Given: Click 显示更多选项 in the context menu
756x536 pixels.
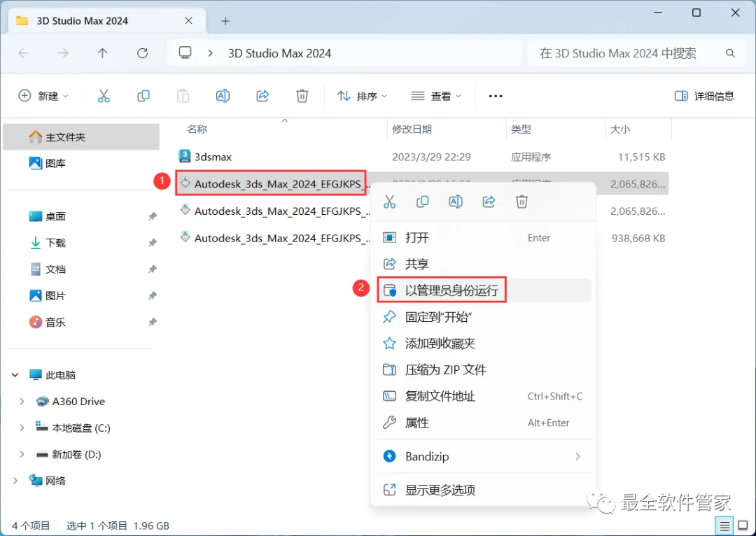Looking at the screenshot, I should pos(483,491).
